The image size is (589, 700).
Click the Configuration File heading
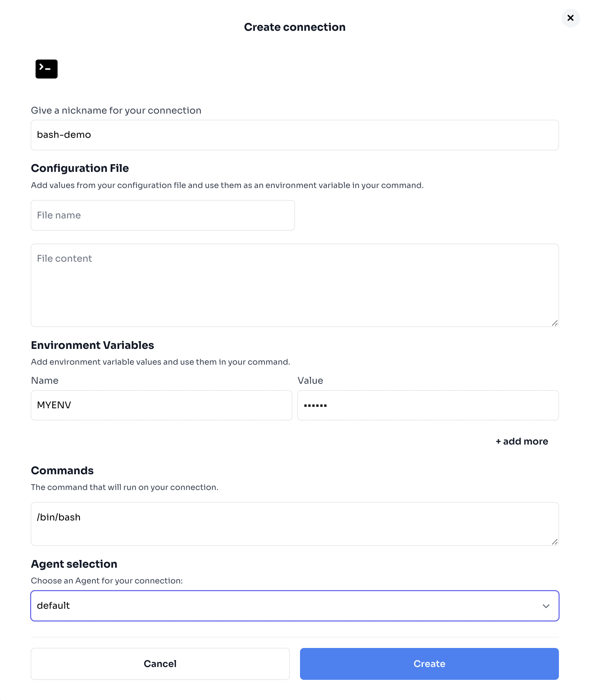(80, 168)
